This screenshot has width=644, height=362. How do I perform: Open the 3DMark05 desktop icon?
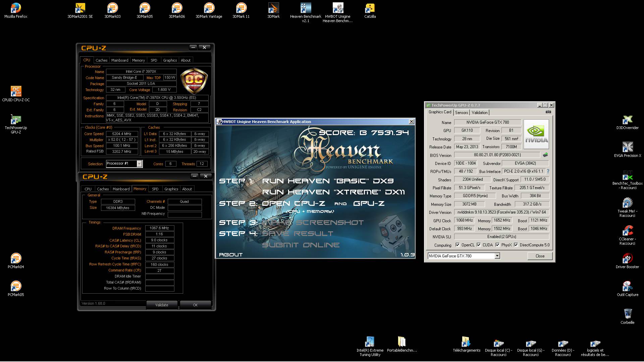point(145,10)
